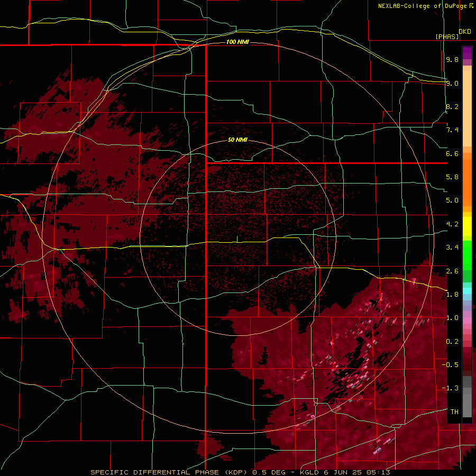476x476 pixels.
Task: Click the 5.0 scale value
Action: 452,200
